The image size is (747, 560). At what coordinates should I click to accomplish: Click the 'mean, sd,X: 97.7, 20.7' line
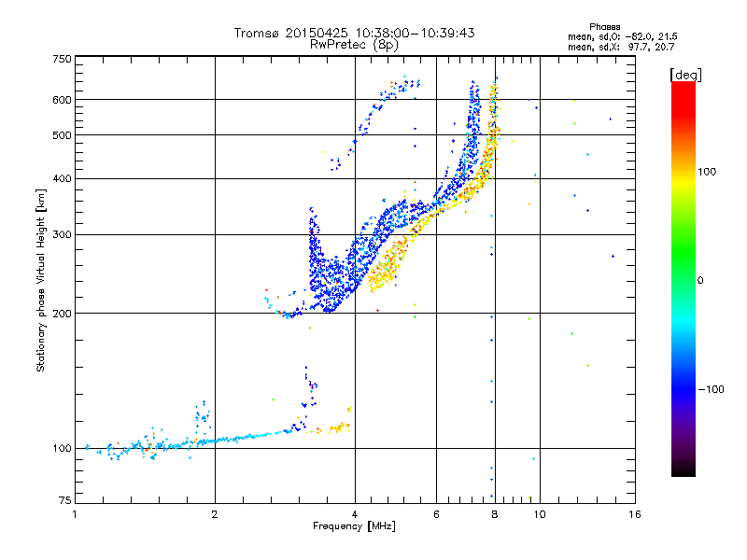[621, 47]
